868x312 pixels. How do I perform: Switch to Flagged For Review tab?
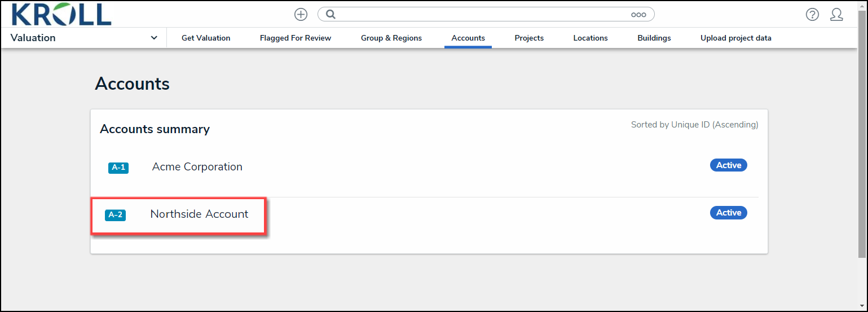(296, 38)
